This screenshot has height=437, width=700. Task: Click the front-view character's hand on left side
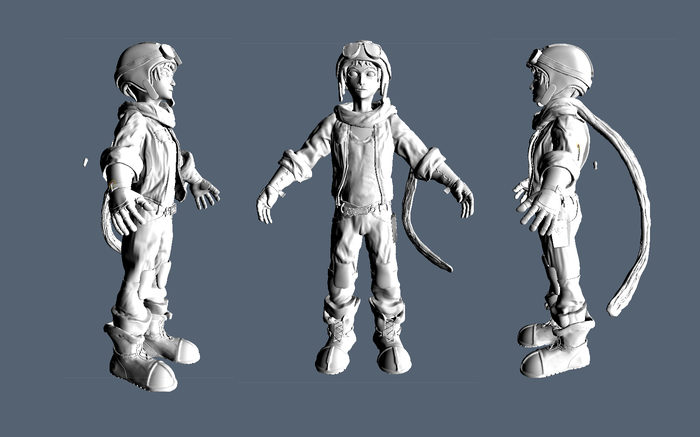[x=266, y=204]
